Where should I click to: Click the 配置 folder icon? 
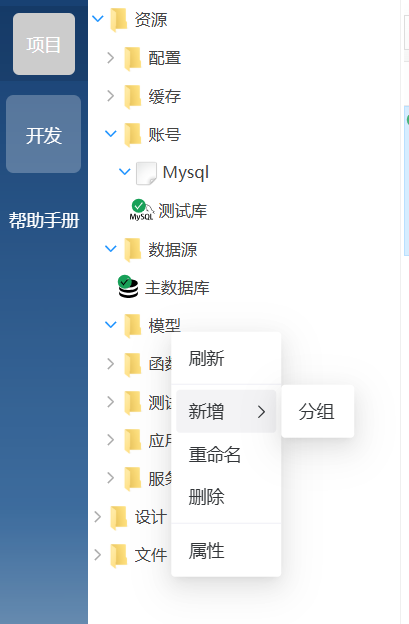(x=132, y=58)
